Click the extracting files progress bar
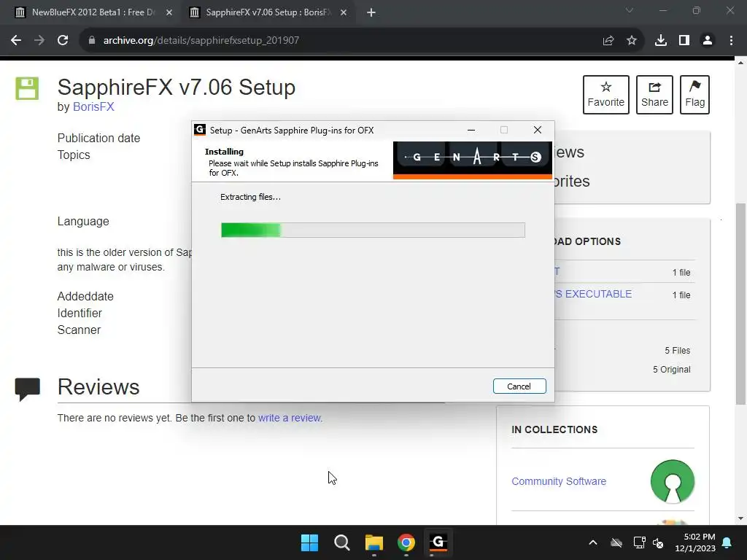Screen dimensions: 747x560 point(373,230)
